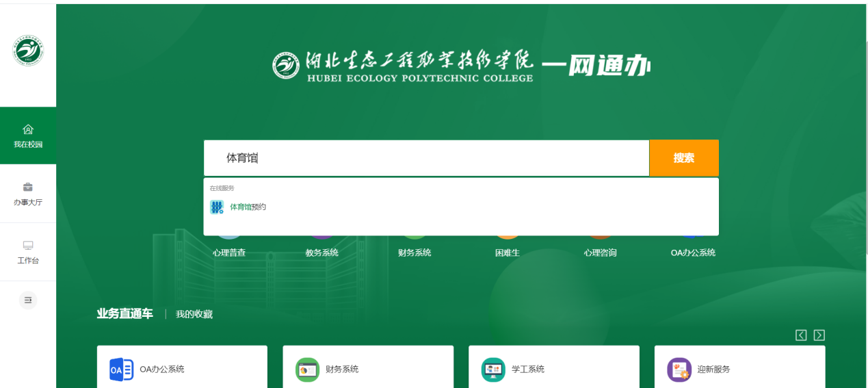Click the teal 学工系统 card icon
Viewport: 868px width, 388px height.
pyautogui.click(x=493, y=370)
